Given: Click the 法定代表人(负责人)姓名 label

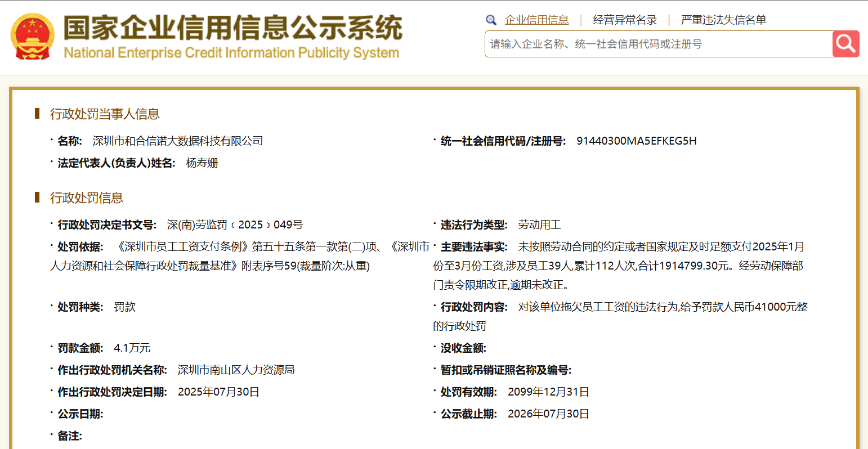Looking at the screenshot, I should pyautogui.click(x=117, y=163).
